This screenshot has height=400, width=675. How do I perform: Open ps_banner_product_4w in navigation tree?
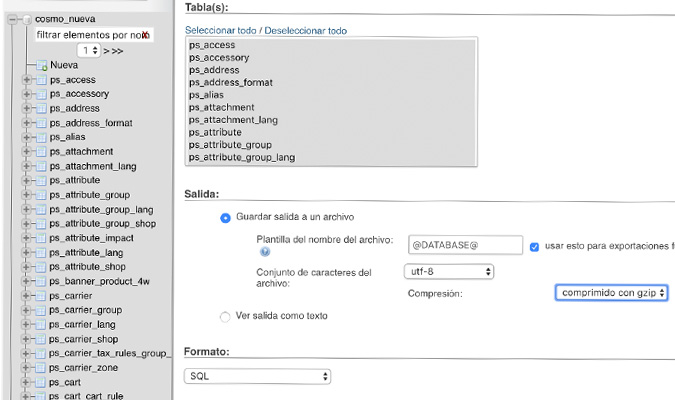[99, 282]
